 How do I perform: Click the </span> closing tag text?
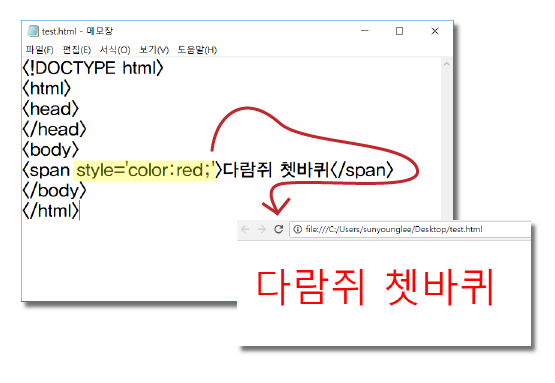point(362,170)
